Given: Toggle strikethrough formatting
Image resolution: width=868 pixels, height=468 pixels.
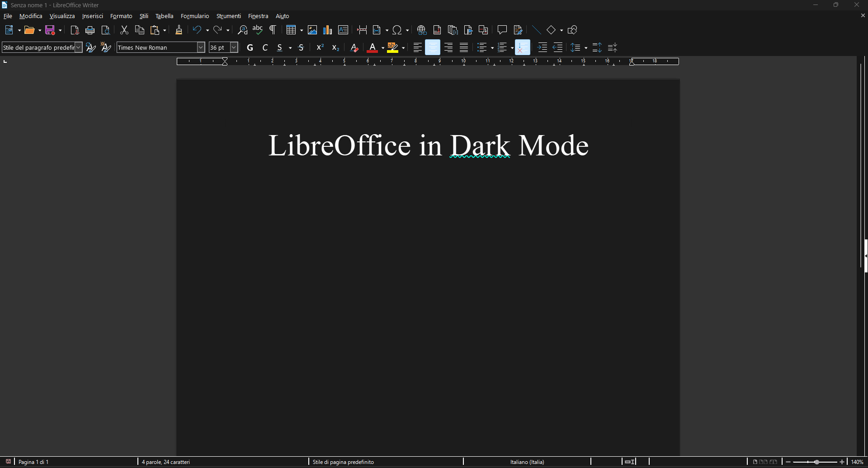Looking at the screenshot, I should pos(301,48).
